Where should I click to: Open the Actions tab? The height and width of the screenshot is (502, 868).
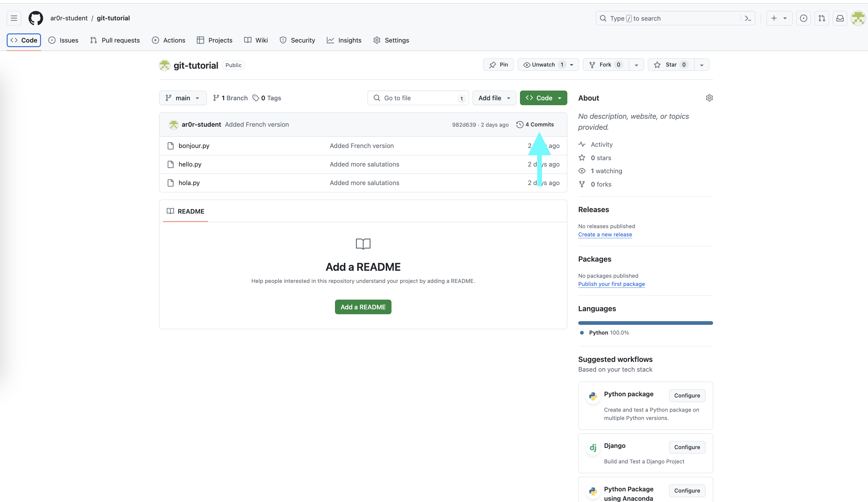[x=169, y=40]
